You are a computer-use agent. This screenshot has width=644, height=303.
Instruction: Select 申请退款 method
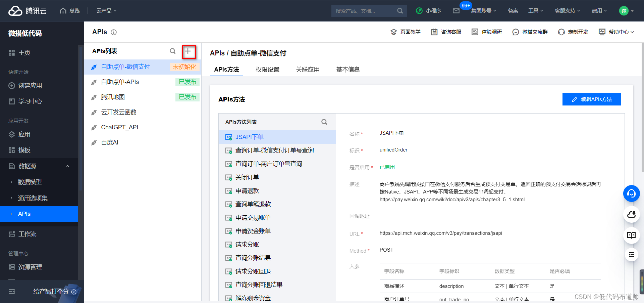[x=277, y=191]
